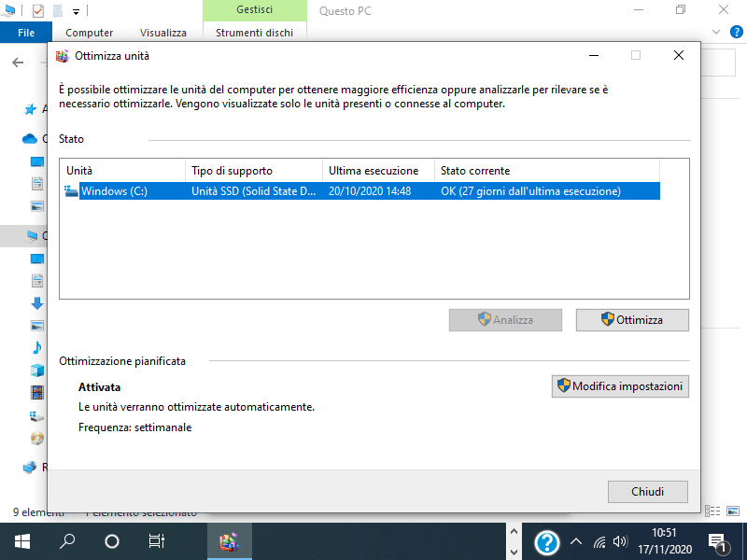Open network settings via the Wi-Fi tray icon

pos(599,541)
